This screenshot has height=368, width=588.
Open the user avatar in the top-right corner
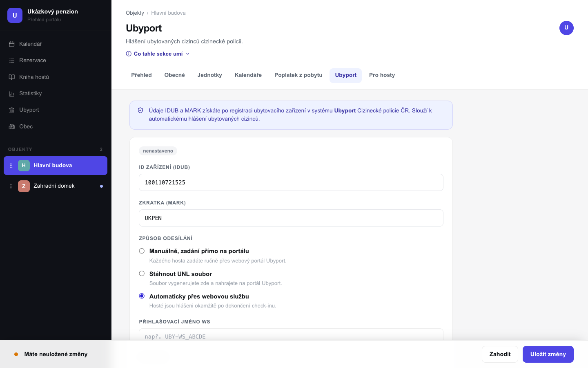(566, 28)
